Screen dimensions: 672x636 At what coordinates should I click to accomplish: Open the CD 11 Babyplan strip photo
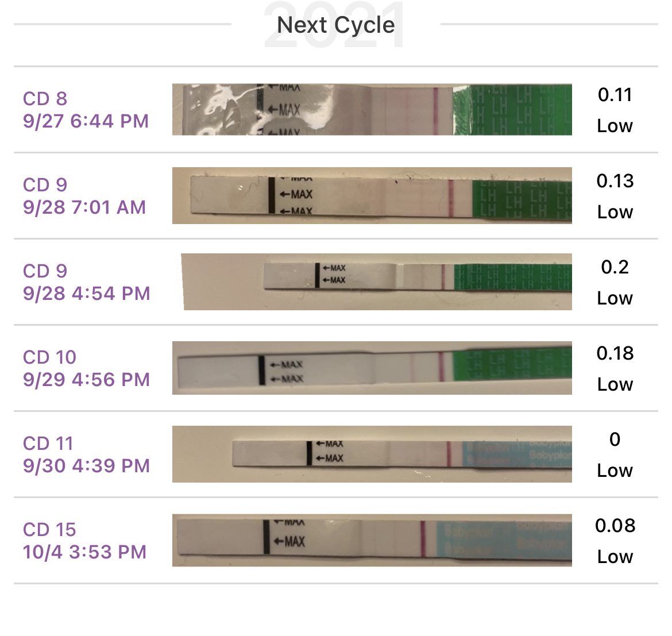pos(372,454)
